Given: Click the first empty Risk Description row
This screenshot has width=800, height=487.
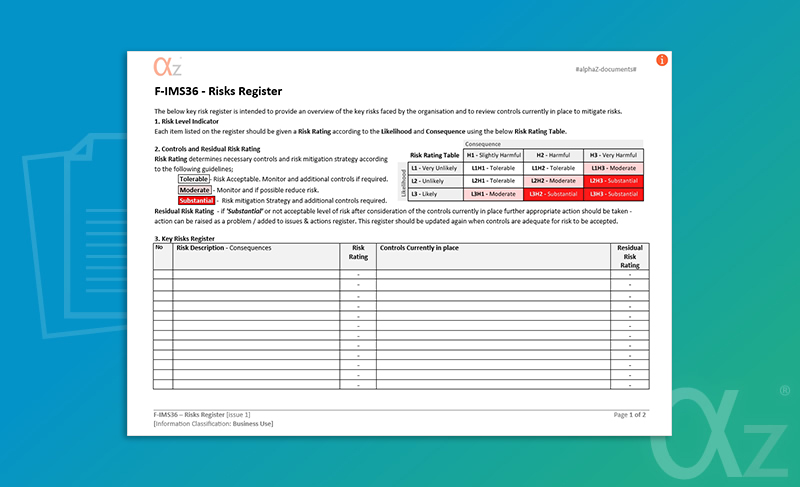Looking at the screenshot, I should pos(256,274).
